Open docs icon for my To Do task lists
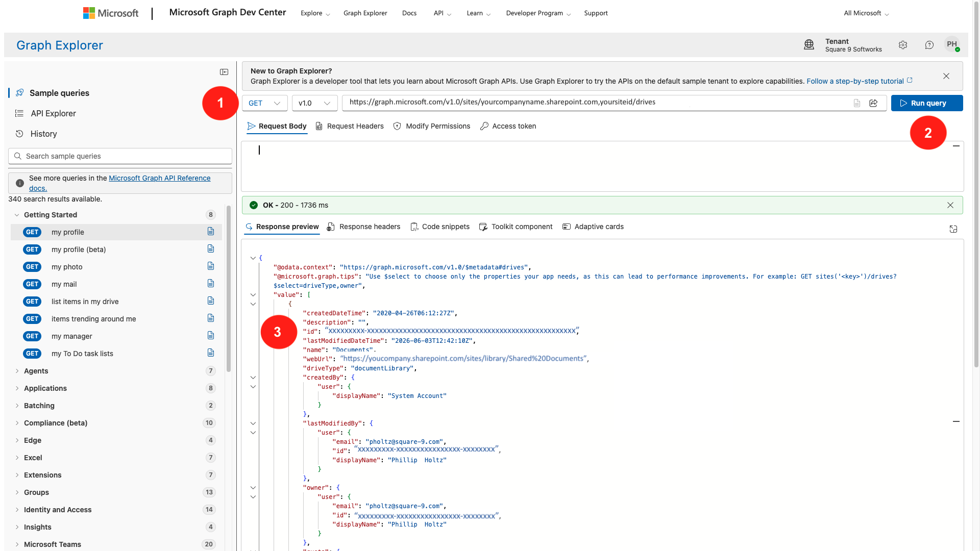This screenshot has width=980, height=551. tap(211, 353)
